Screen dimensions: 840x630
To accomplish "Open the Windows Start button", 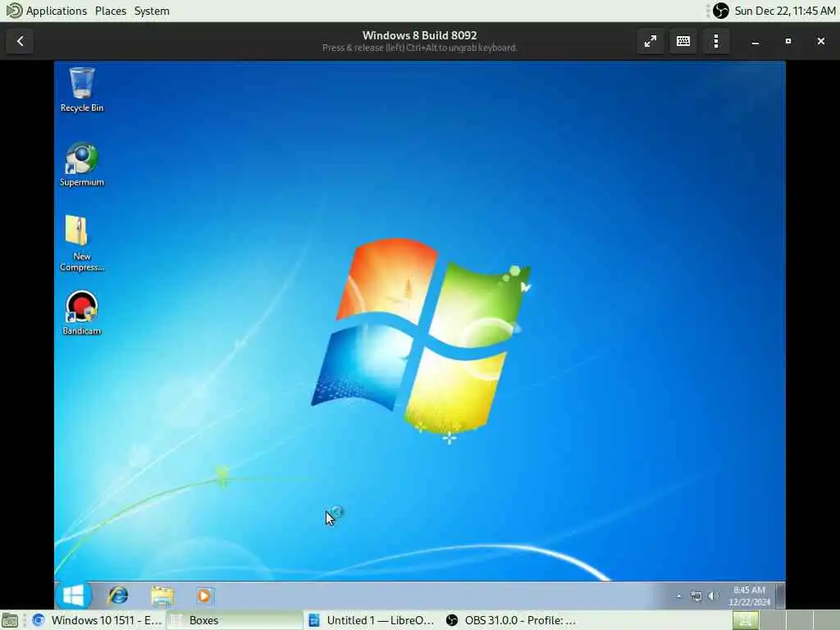I will [73, 596].
